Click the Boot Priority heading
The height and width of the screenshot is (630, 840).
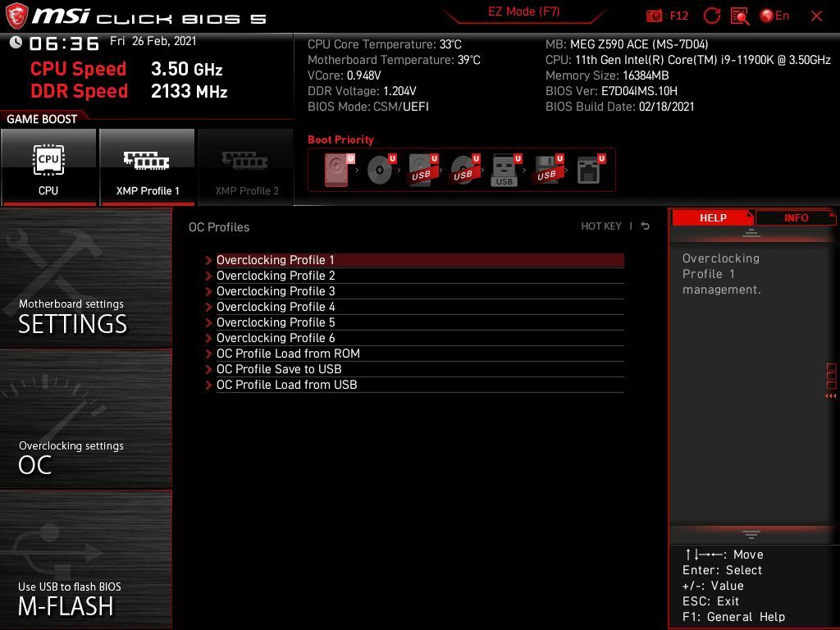tap(340, 139)
